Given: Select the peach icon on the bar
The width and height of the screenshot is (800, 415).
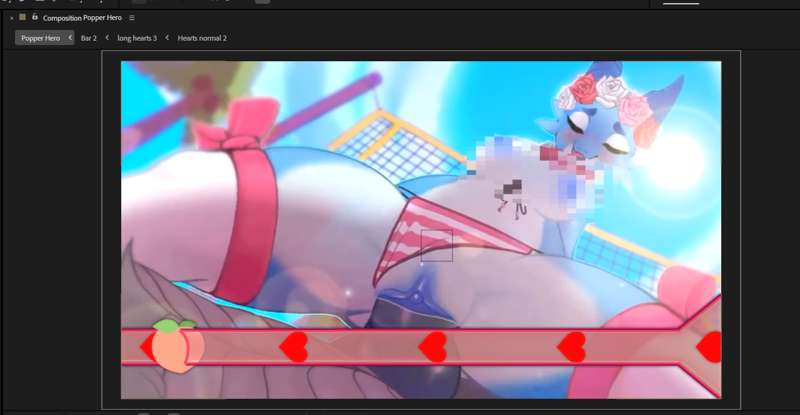Looking at the screenshot, I should pyautogui.click(x=178, y=346).
